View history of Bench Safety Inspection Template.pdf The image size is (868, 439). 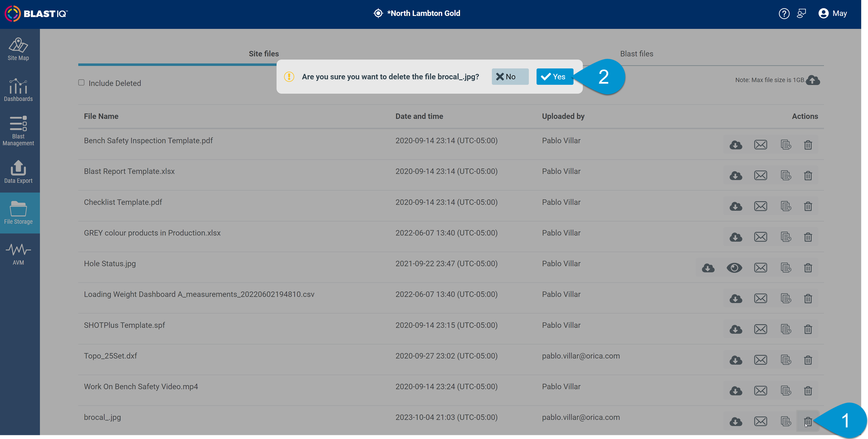tap(786, 145)
